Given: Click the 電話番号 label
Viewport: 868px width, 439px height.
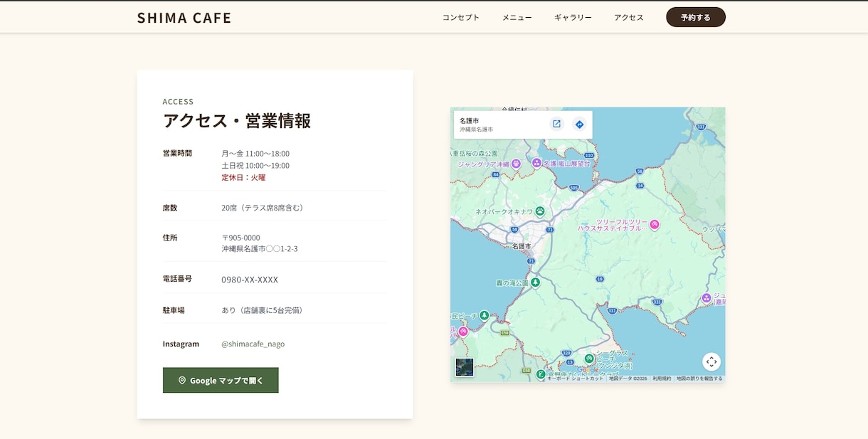Looking at the screenshot, I should coord(177,279).
